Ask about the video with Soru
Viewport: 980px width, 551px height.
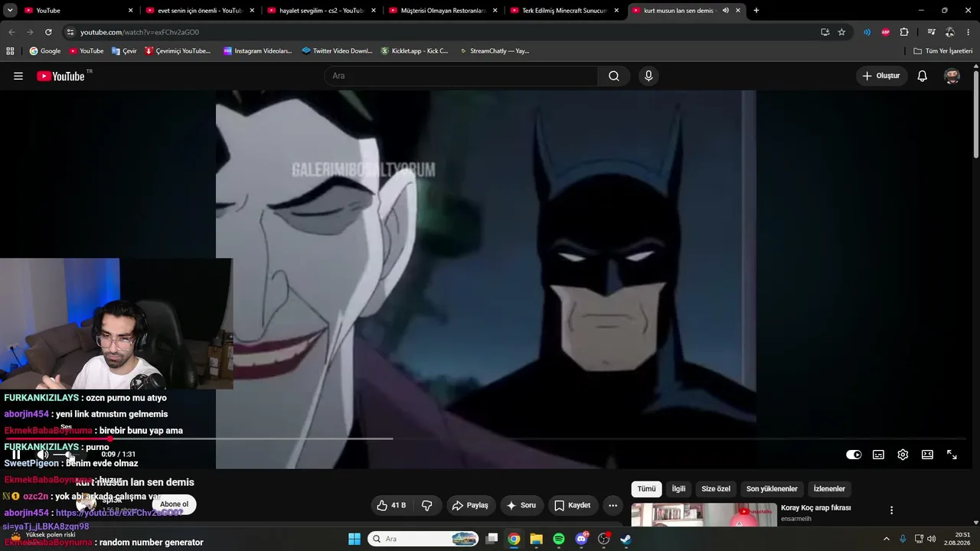(521, 505)
